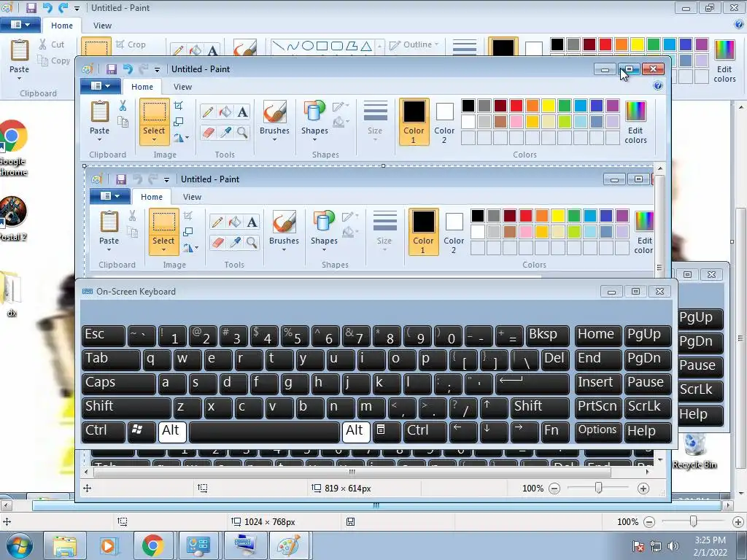Click Bksp key on the On-Screen Keyboard
Screen dimensions: 747x560
tap(547, 335)
